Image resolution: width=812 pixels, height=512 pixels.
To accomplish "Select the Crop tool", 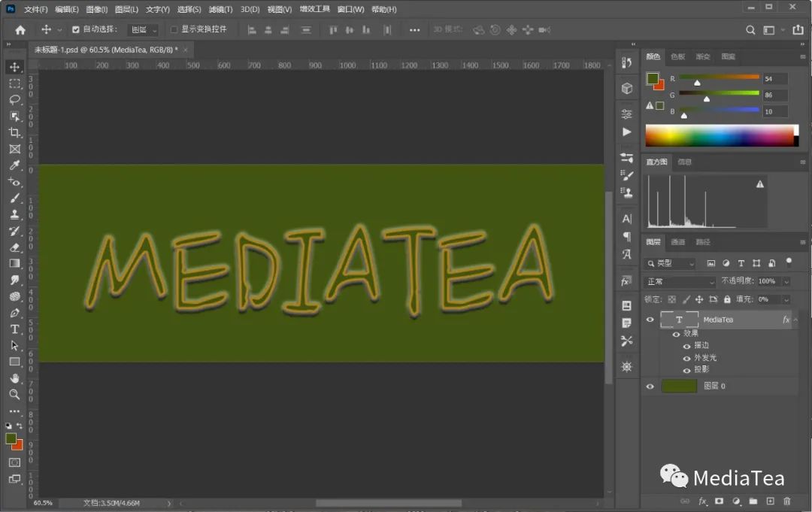I will (14, 132).
